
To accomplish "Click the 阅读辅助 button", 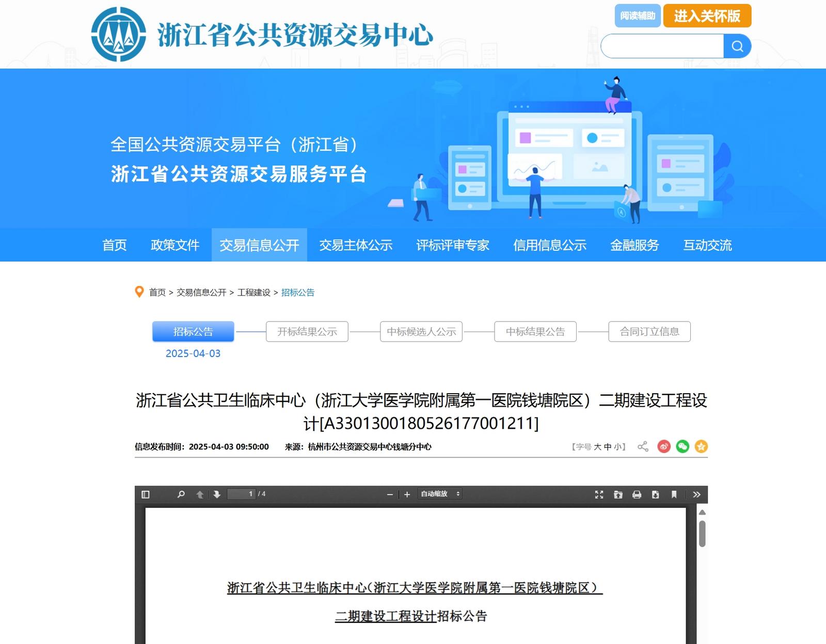I will tap(638, 16).
